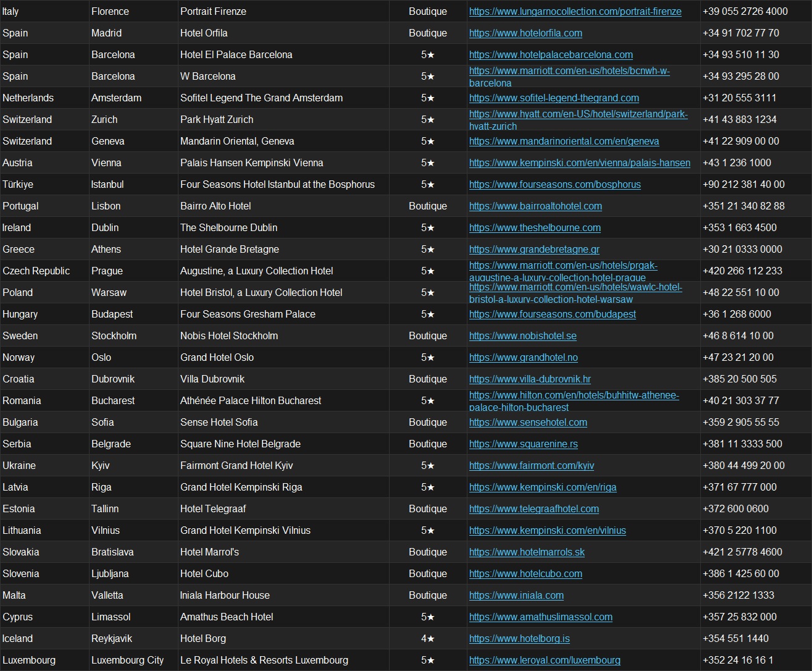812x671 pixels.
Task: Select the Florence city cell
Action: click(x=133, y=11)
